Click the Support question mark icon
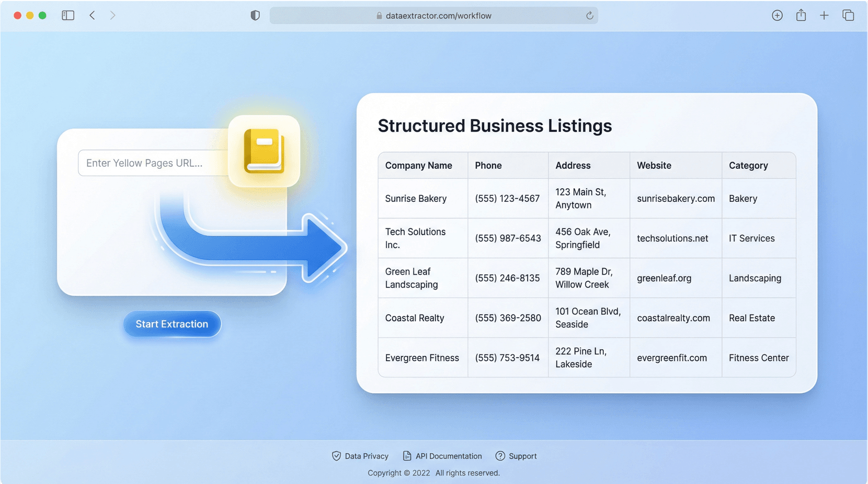Viewport: 868px width, 484px height. pos(500,456)
